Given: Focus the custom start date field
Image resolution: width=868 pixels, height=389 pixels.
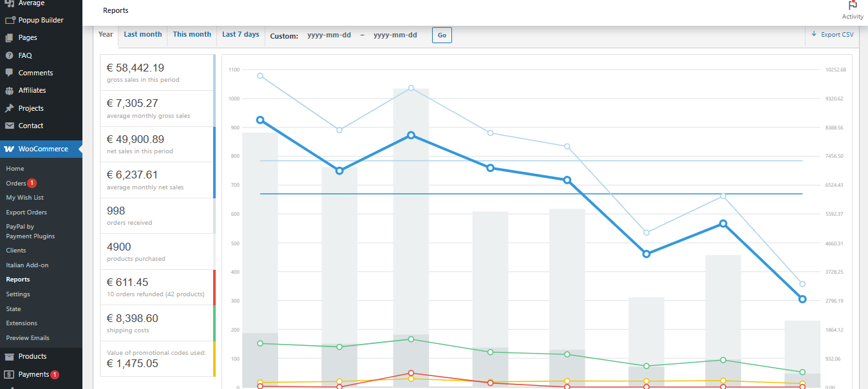Looking at the screenshot, I should pos(329,35).
